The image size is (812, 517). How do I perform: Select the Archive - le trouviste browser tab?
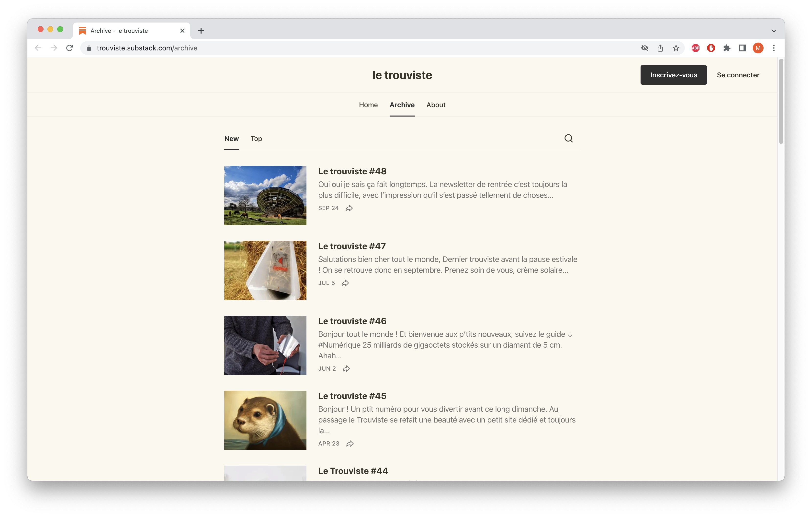[x=132, y=31]
